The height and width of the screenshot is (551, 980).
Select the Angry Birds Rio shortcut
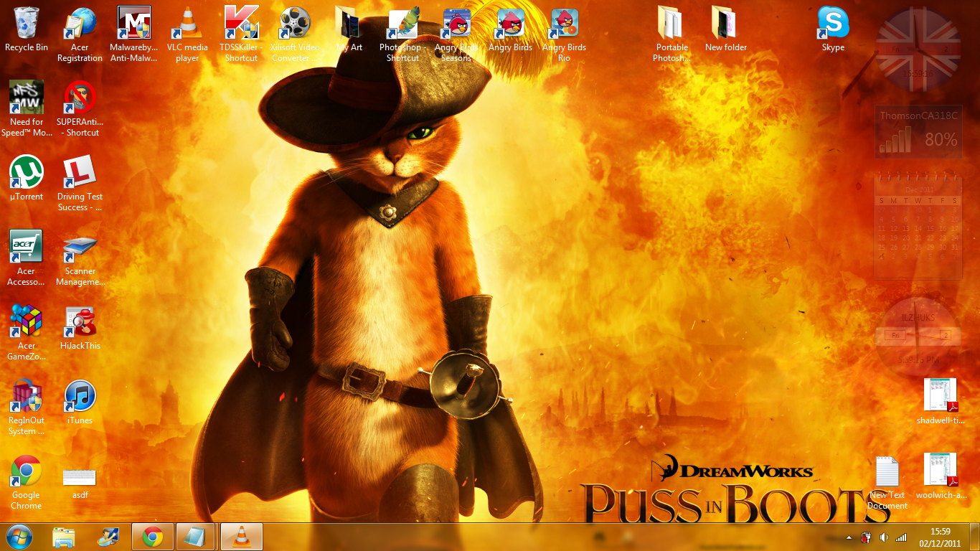click(564, 24)
